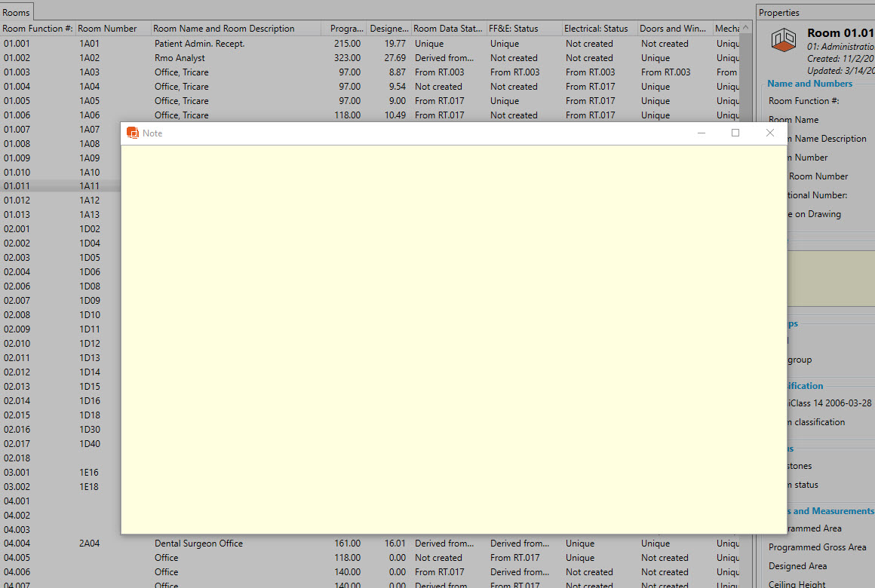The image size is (875, 588).
Task: Click the Note window's orange app icon
Action: 133,133
